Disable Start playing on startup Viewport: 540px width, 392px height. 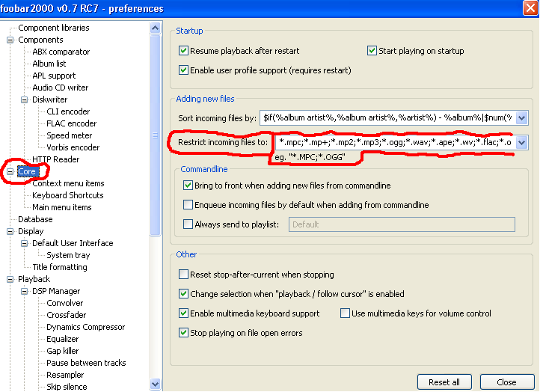click(x=372, y=51)
